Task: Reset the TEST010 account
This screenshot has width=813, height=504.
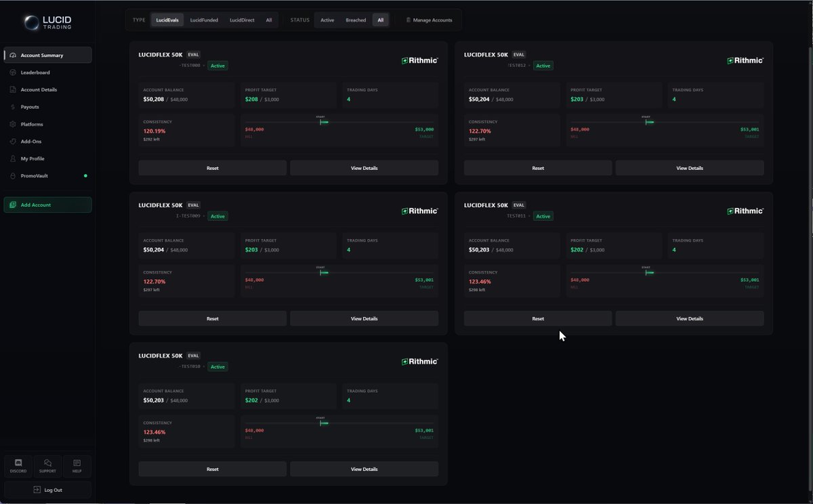Action: [213, 469]
